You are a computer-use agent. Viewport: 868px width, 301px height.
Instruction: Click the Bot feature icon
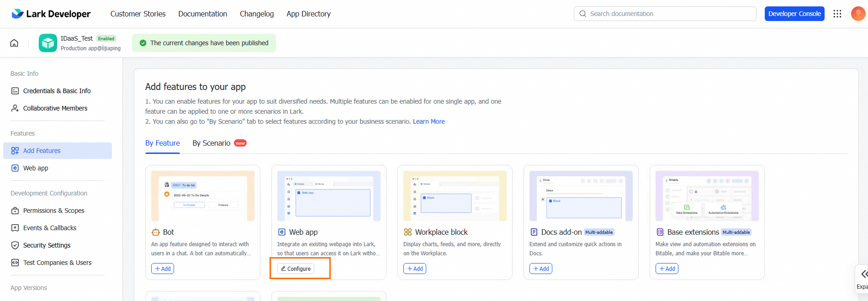156,232
